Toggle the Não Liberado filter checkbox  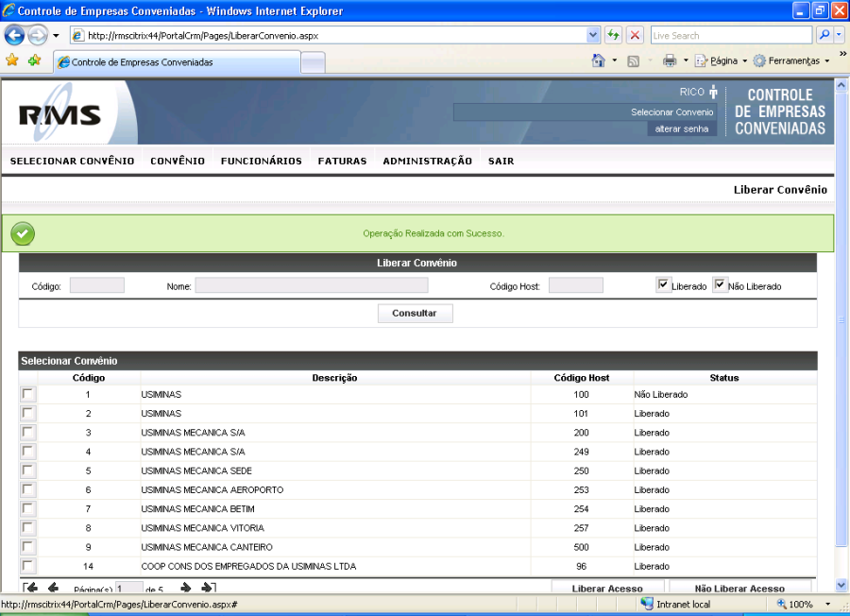click(x=720, y=284)
